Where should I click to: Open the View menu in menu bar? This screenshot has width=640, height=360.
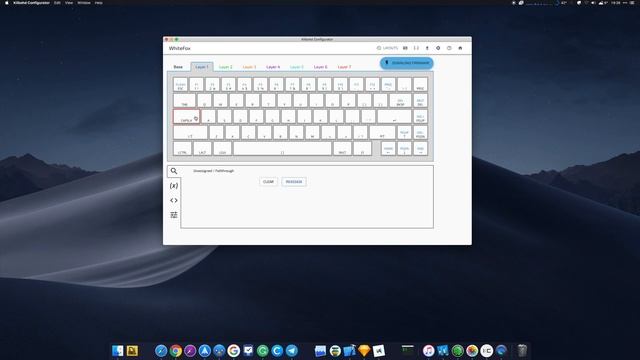pos(69,3)
